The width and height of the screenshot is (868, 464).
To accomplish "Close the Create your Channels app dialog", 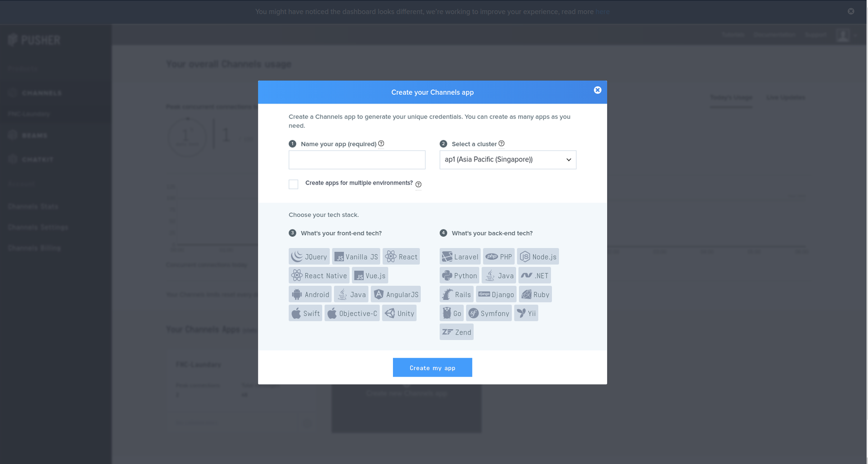I will coord(598,90).
